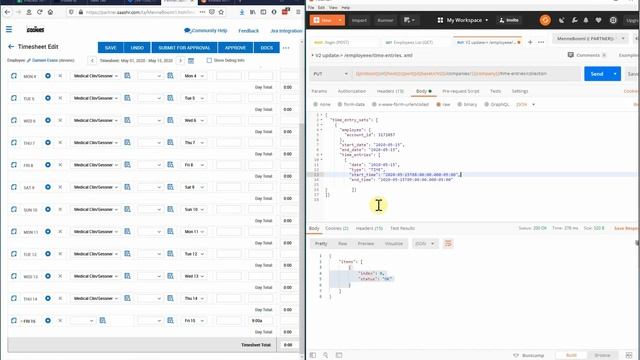Select the binary body type
The height and width of the screenshot is (360, 640).
pos(460,104)
